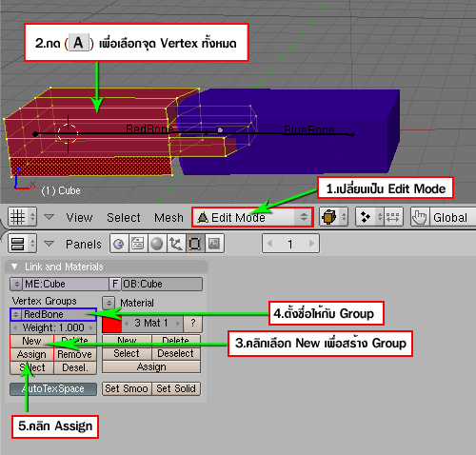Open the 3D View window type selector
This screenshot has width=476, height=455.
(x=22, y=217)
